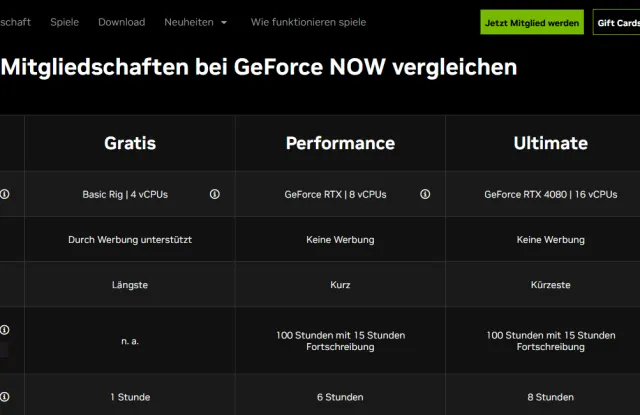640x415 pixels.
Task: Click Keine Werbung in the Performance column
Action: (x=340, y=240)
